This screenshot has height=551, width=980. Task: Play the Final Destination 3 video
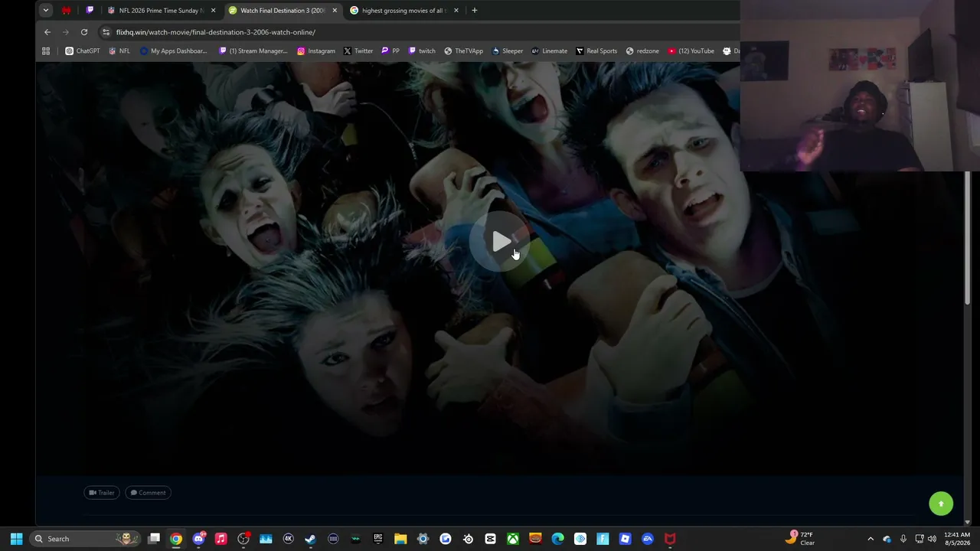tap(501, 243)
